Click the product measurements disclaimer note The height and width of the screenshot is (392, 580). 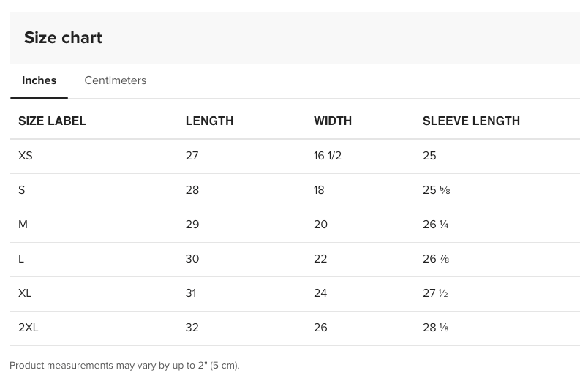124,366
